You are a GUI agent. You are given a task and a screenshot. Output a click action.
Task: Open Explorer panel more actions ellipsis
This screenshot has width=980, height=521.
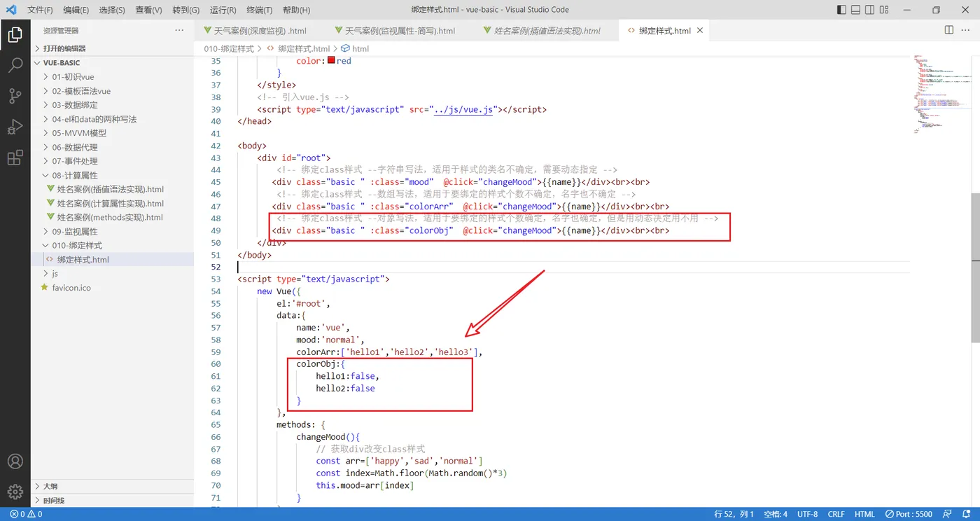click(x=179, y=30)
